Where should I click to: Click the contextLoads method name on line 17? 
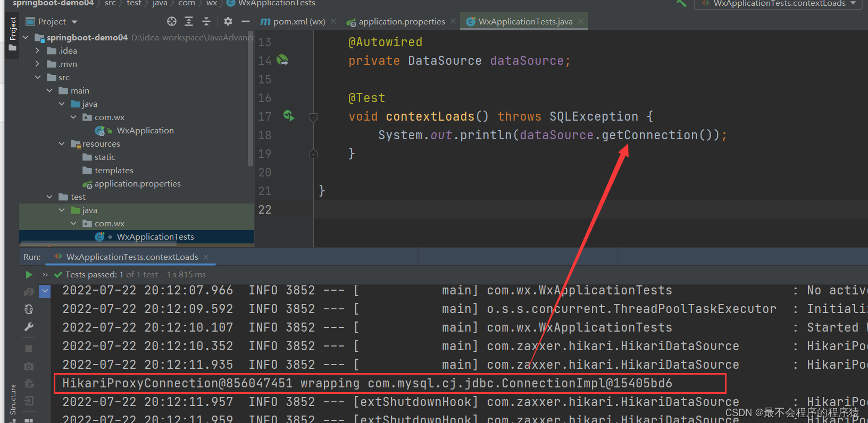pyautogui.click(x=430, y=116)
